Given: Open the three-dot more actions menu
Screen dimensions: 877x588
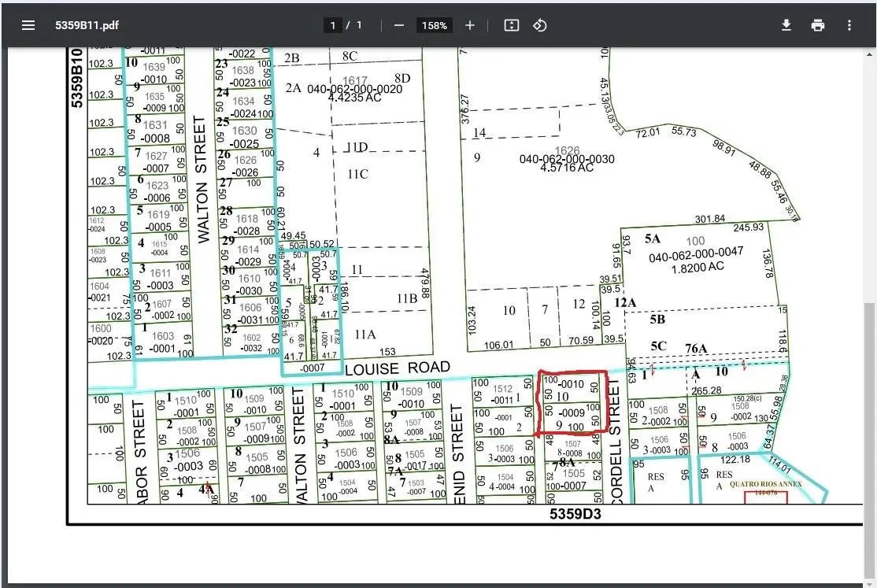Looking at the screenshot, I should 849,25.
